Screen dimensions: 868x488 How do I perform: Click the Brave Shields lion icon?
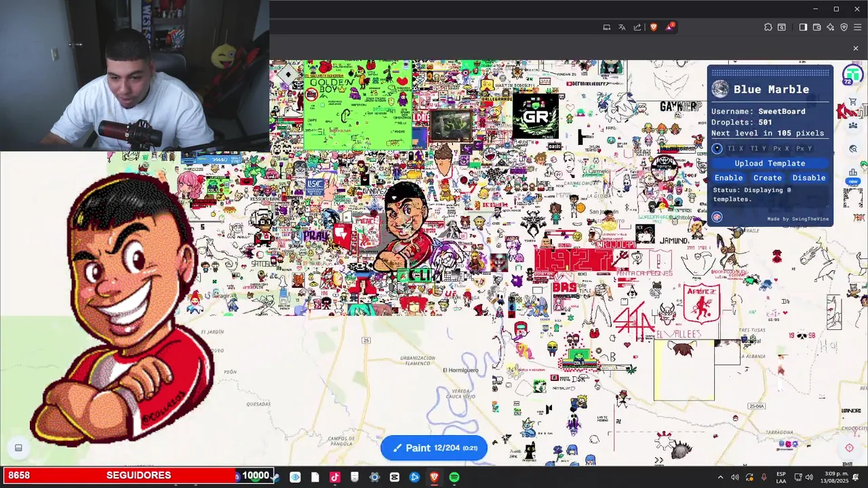tap(654, 27)
